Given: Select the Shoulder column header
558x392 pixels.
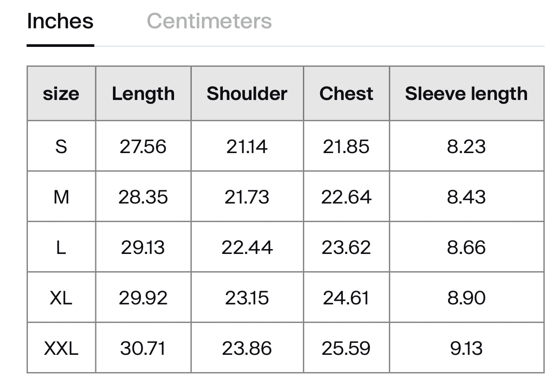Looking at the screenshot, I should [247, 94].
